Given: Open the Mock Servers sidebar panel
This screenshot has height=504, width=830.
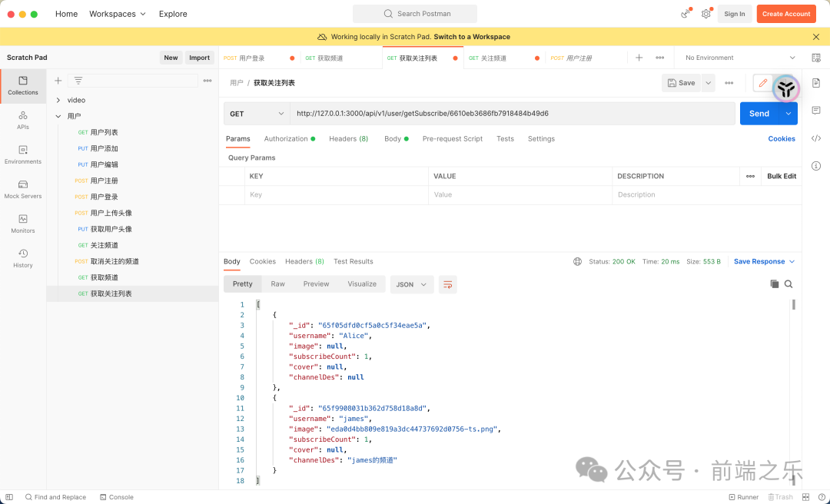Looking at the screenshot, I should (23, 190).
